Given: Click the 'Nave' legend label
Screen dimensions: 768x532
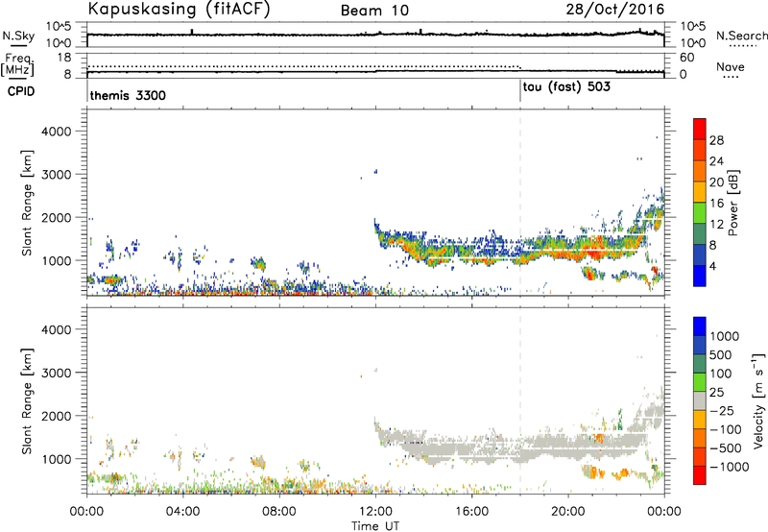Looking at the screenshot, I should [x=730, y=67].
